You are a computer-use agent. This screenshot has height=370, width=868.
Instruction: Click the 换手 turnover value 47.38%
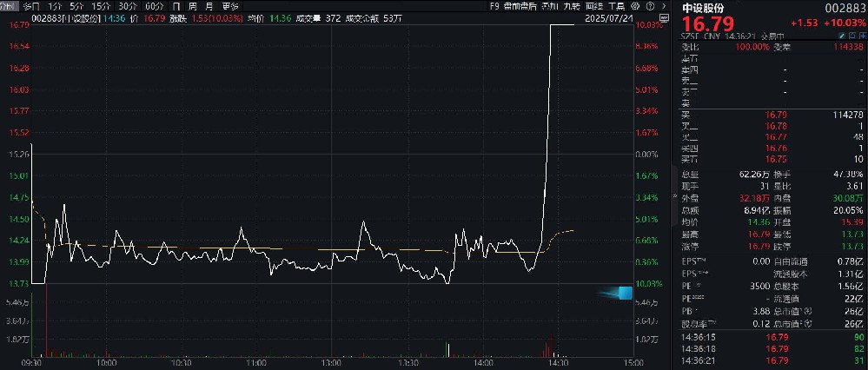849,175
